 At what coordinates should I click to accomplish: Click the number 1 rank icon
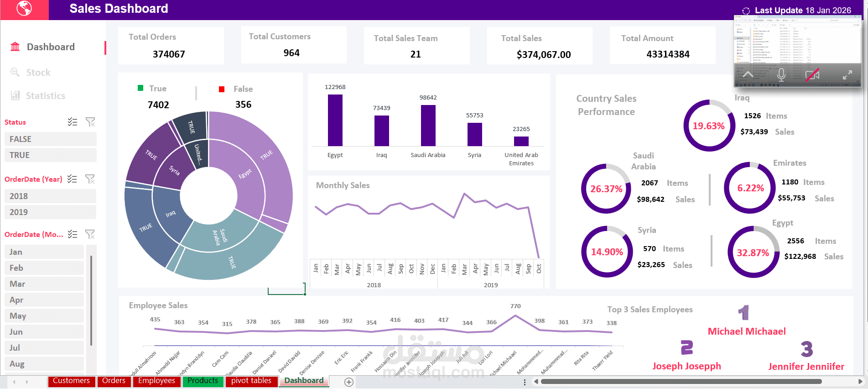click(x=743, y=313)
